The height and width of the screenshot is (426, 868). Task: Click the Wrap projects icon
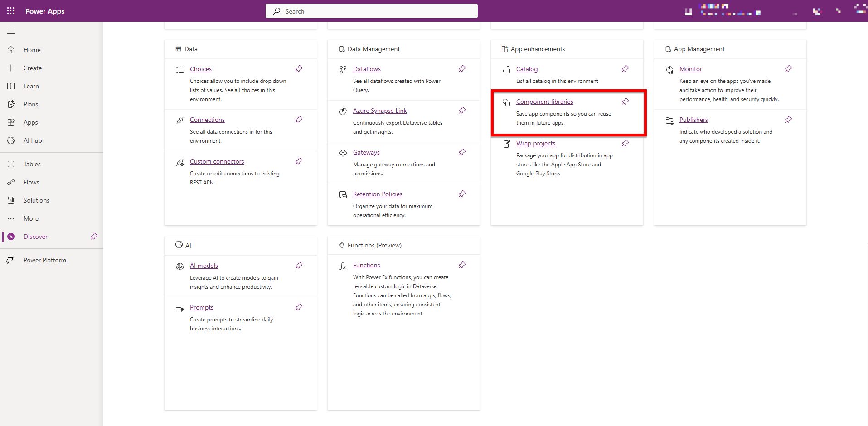(506, 144)
